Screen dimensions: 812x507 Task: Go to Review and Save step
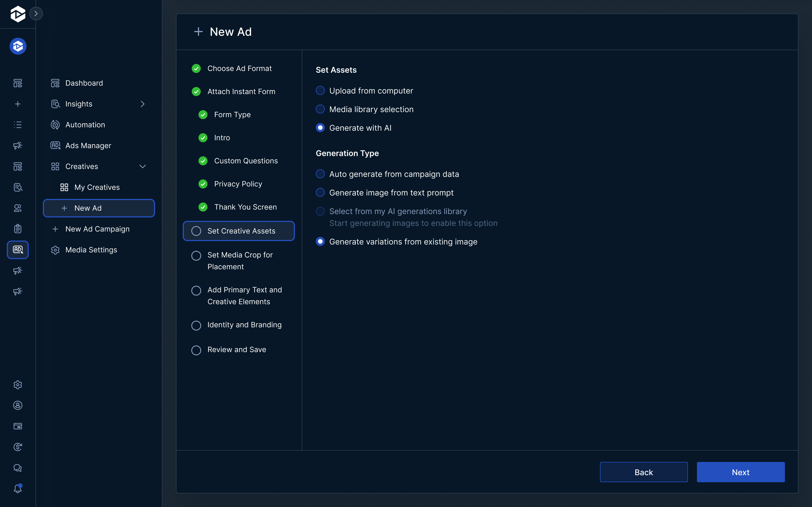click(236, 349)
